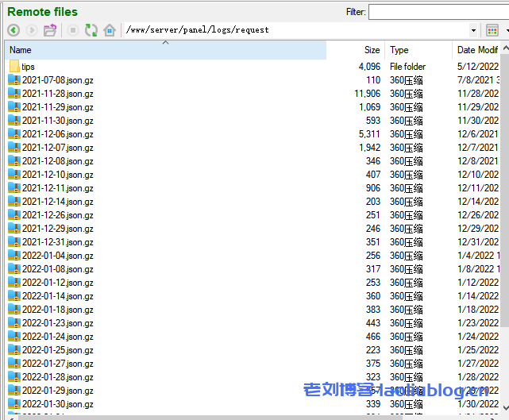This screenshot has width=509, height=420.
Task: Go to parent folder icon
Action: 50,30
